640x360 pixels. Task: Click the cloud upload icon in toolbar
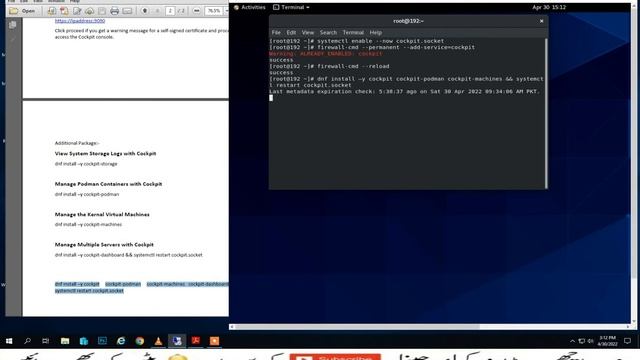pos(89,11)
